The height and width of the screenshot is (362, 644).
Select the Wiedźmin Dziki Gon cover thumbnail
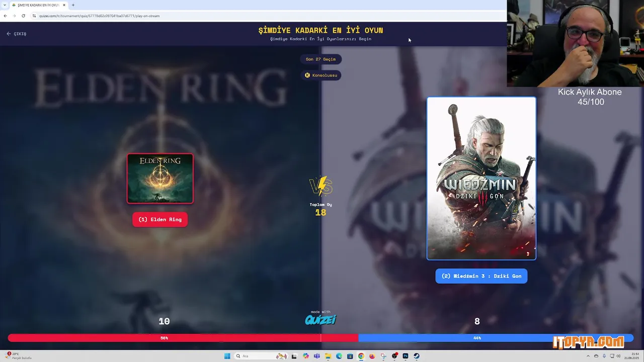481,178
